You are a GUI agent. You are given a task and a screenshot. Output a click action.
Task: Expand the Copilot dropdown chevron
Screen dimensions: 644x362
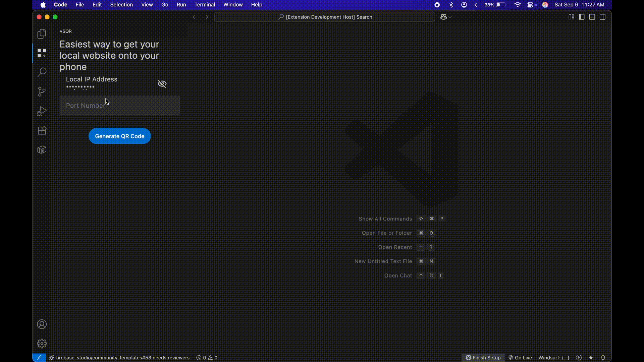click(x=450, y=17)
